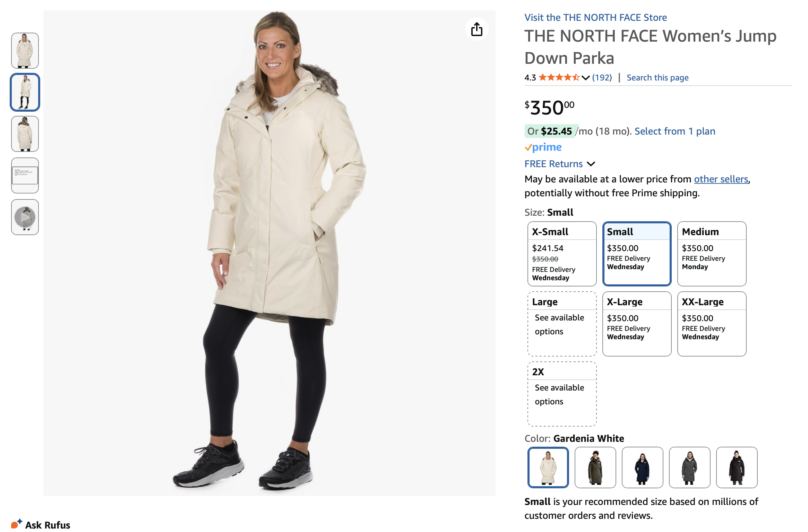Click the star rating icons
The image size is (808, 532).
(559, 77)
